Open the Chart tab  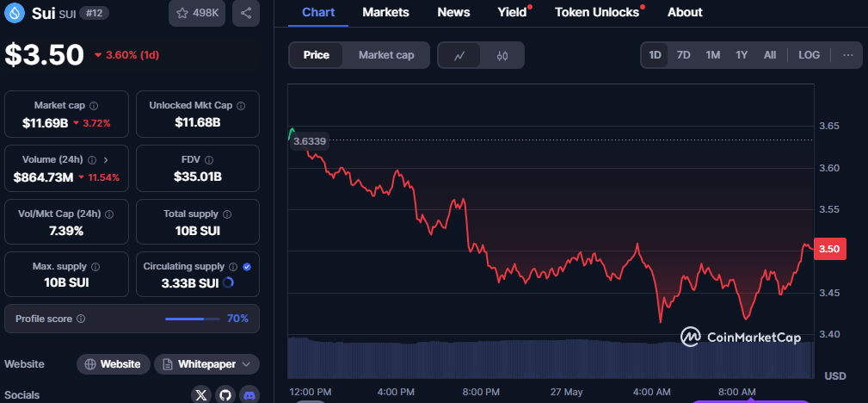point(318,12)
